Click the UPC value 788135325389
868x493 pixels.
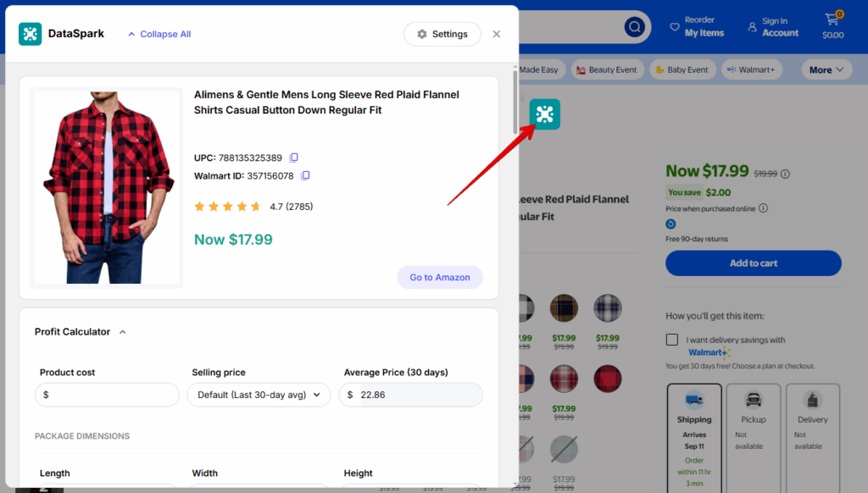click(x=250, y=158)
